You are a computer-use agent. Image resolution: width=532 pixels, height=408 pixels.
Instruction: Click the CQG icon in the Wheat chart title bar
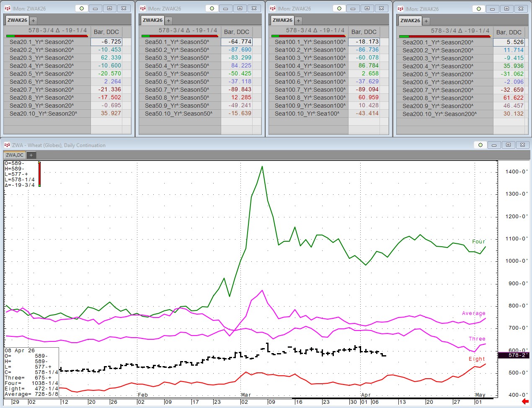pos(7,145)
